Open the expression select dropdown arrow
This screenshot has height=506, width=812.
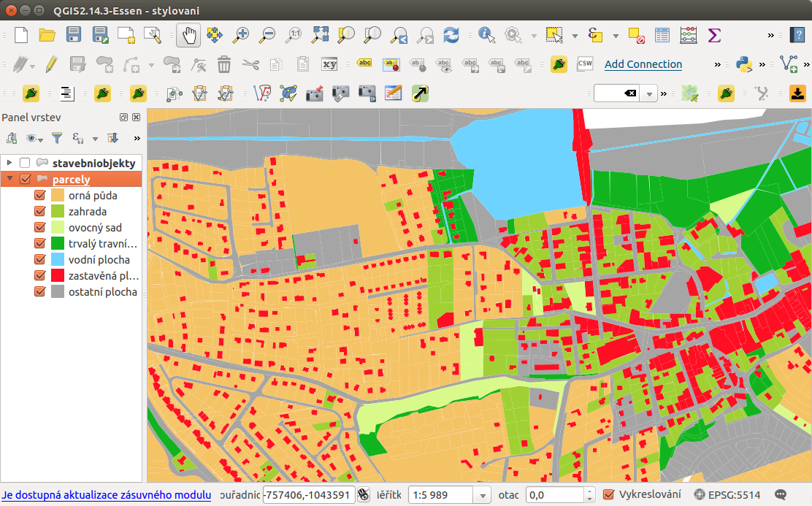(x=616, y=37)
